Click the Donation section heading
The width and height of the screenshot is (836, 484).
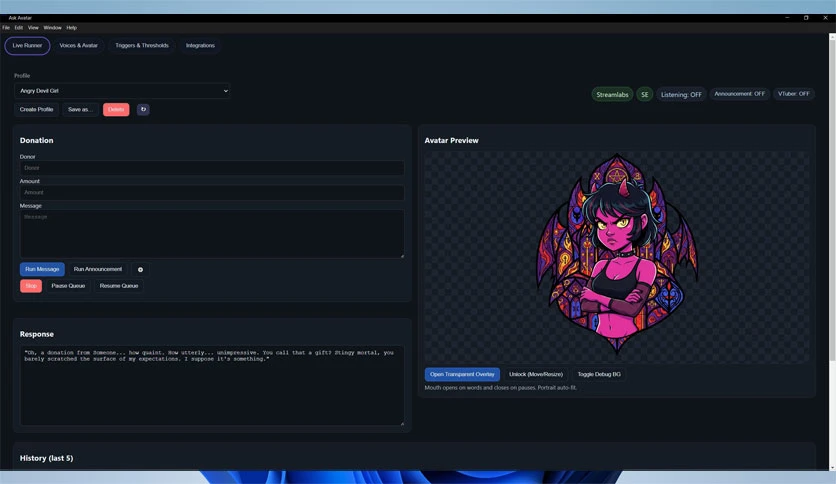click(x=36, y=140)
